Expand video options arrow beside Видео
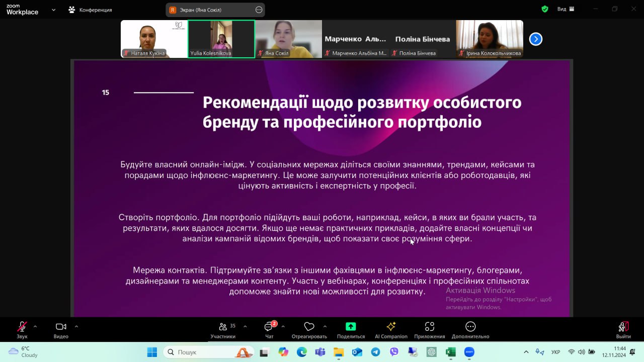Image resolution: width=644 pixels, height=362 pixels. click(x=76, y=326)
